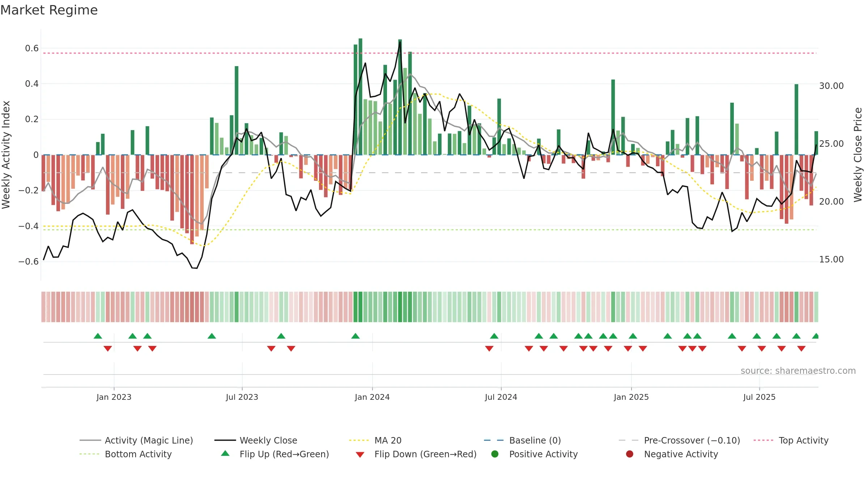Click the 0.2 activity axis label
868x488 pixels.
(32, 119)
